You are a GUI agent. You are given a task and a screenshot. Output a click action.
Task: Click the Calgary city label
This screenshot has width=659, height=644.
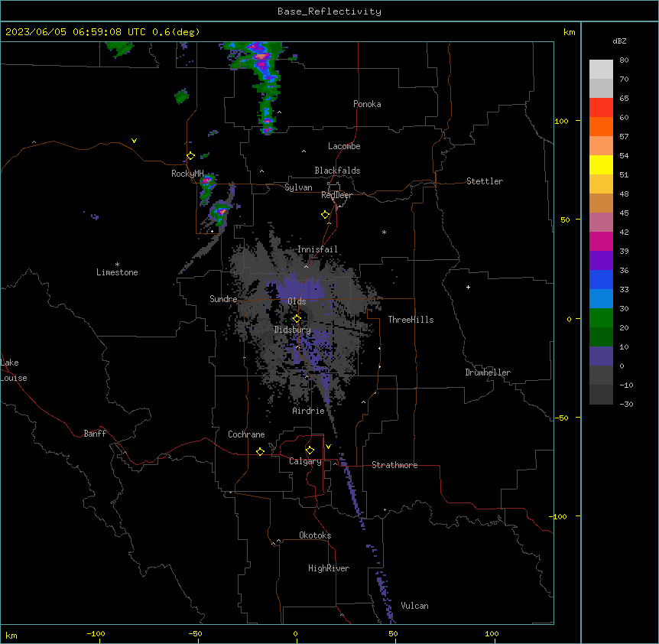pyautogui.click(x=305, y=461)
